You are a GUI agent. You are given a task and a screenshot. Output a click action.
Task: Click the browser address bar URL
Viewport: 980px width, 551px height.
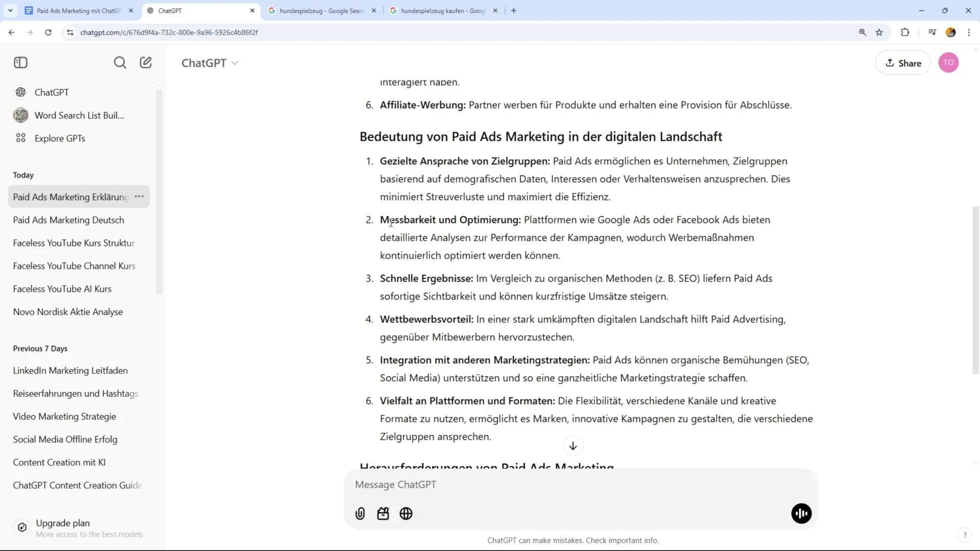169,32
